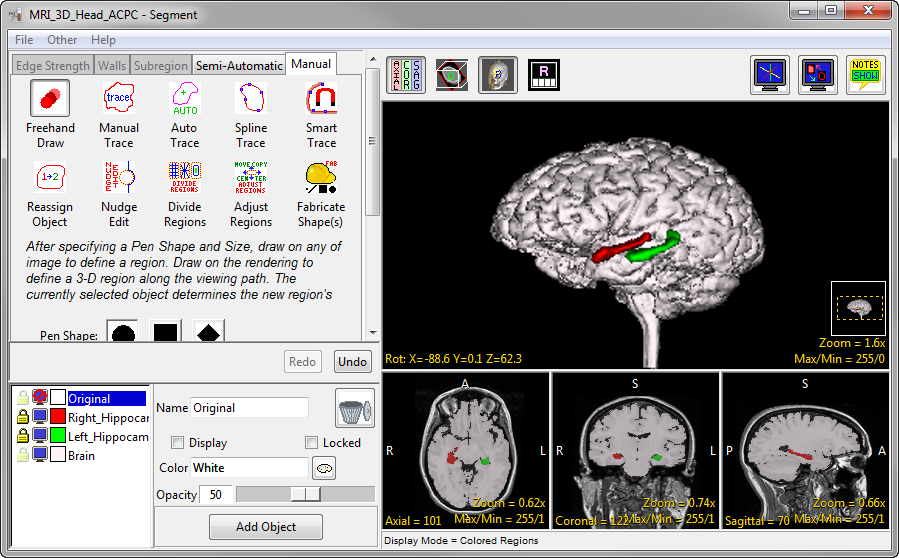Open the Help menu
Viewport: 899px width, 558px height.
pos(103,40)
